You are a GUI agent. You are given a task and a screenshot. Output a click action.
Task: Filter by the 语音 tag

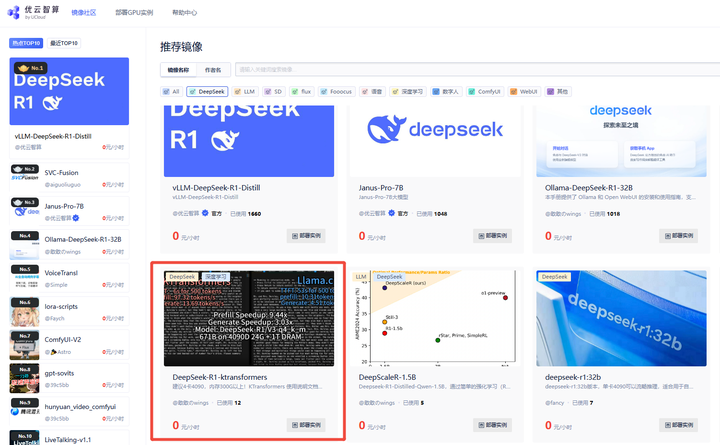[372, 91]
